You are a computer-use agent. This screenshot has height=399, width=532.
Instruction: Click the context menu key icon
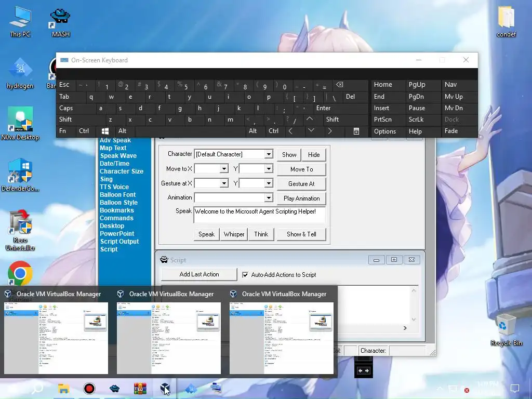(x=356, y=131)
